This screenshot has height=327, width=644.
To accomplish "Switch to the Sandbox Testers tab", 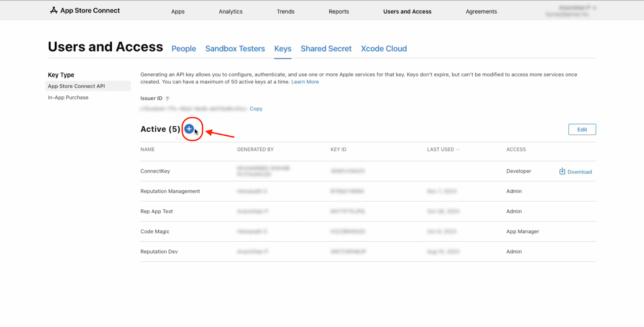I will click(235, 49).
